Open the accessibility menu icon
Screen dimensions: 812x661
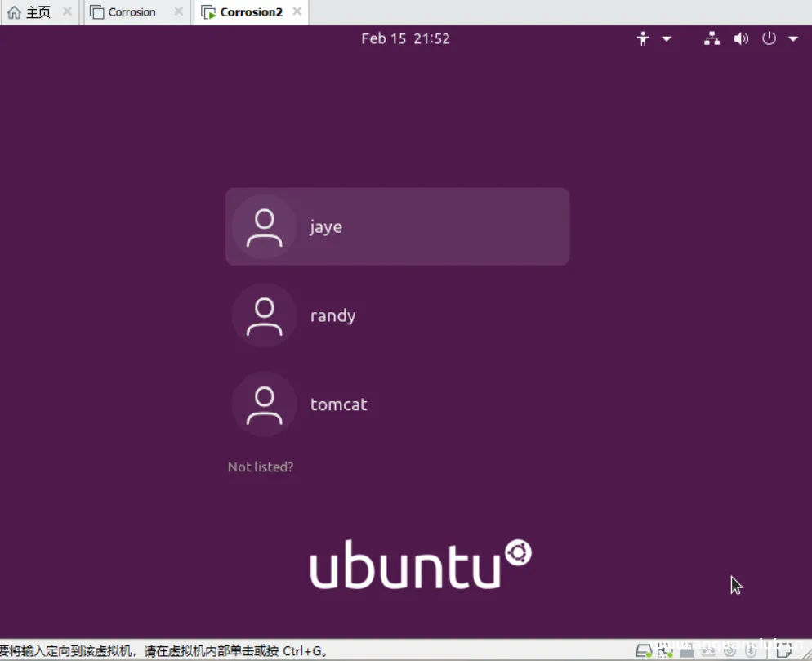coord(643,38)
